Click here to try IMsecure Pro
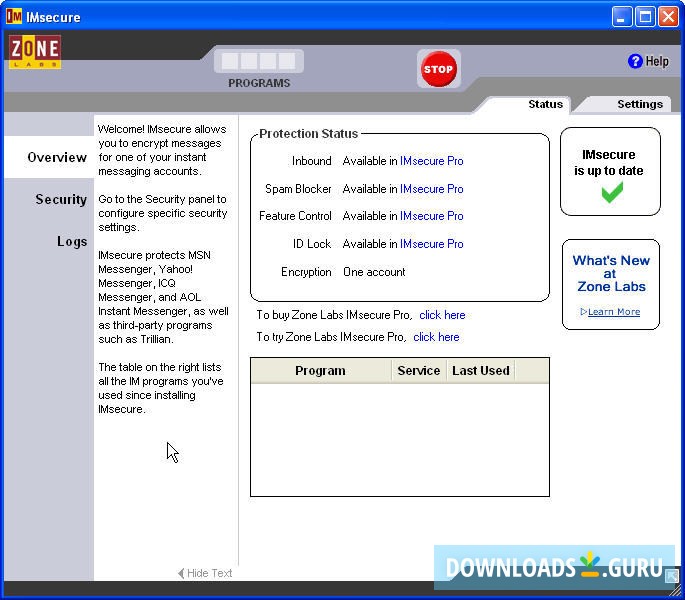This screenshot has height=600, width=685. coord(436,337)
